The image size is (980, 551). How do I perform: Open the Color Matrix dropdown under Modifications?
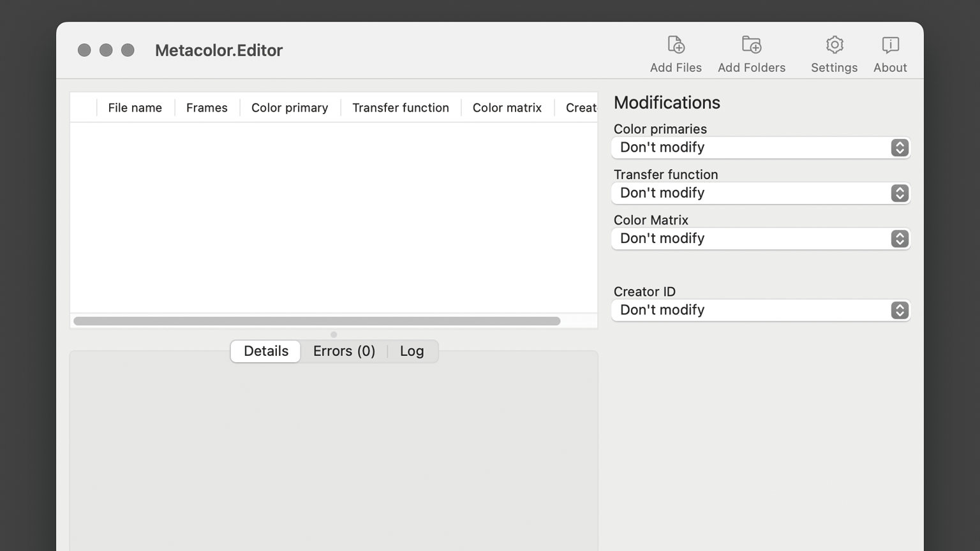point(761,239)
